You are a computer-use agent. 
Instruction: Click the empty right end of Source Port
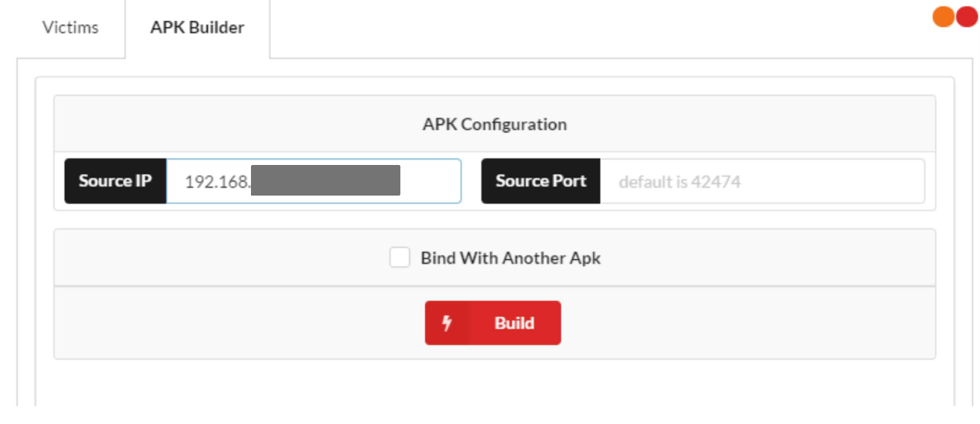coord(859,181)
